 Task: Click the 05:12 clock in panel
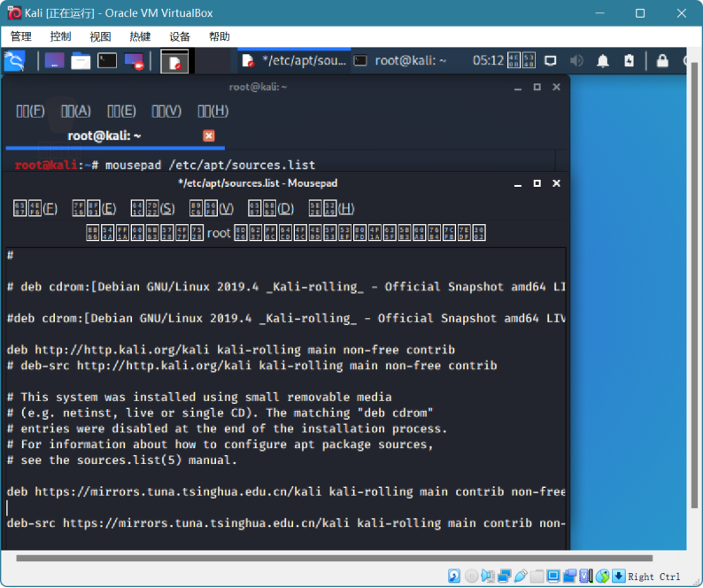[x=488, y=60]
